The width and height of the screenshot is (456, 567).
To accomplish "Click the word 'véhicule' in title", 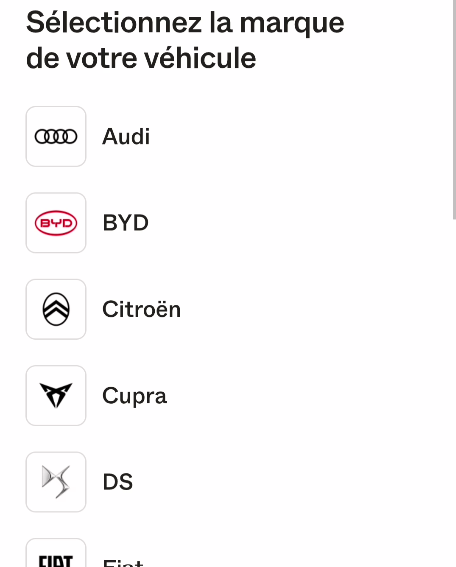I will tap(200, 58).
